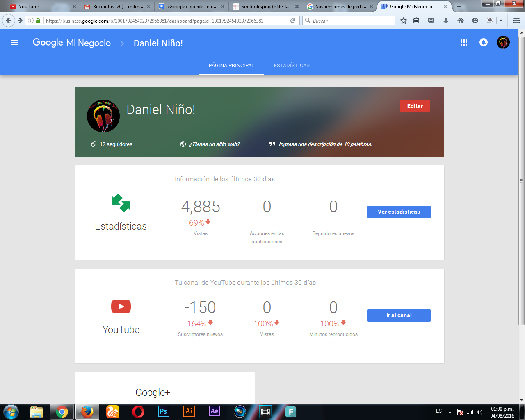Show site information via the info icon
This screenshot has height=420, width=525.
[x=31, y=21]
